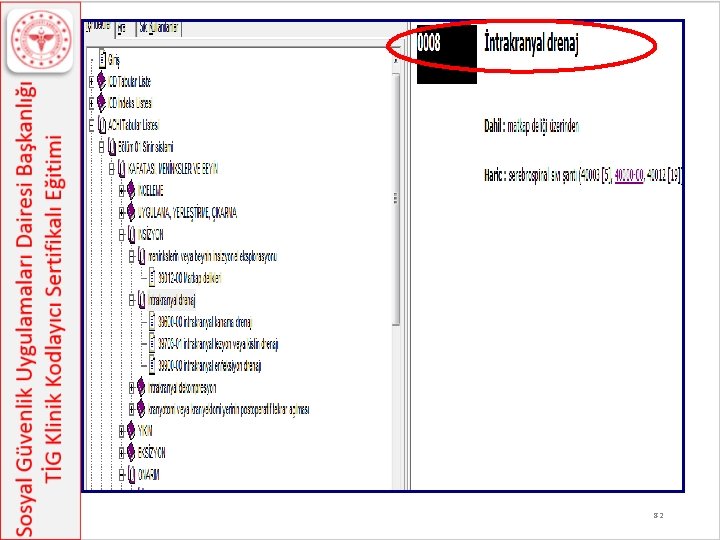Image resolution: width=720 pixels, height=540 pixels.
Task: Click the tree pane vertical scrollbar thumb
Action: point(396,199)
